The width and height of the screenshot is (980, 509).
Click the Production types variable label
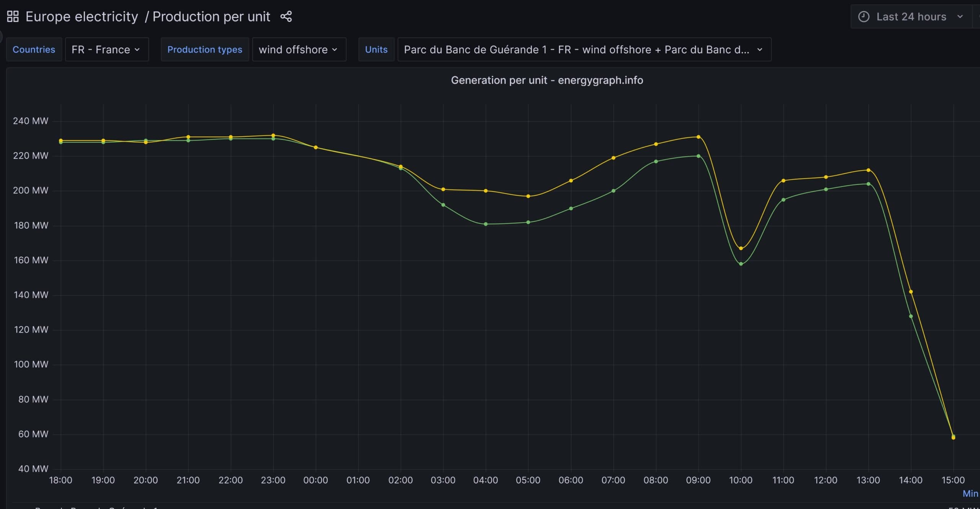[x=204, y=49]
